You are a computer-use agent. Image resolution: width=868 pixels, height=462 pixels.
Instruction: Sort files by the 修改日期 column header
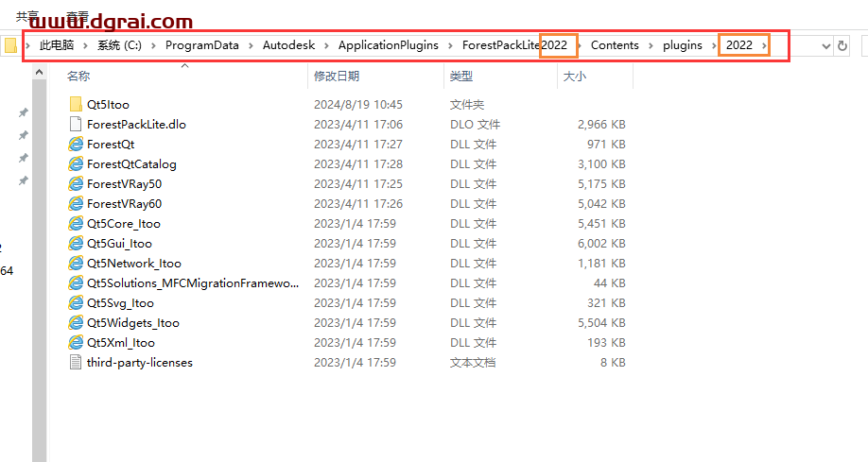(337, 76)
